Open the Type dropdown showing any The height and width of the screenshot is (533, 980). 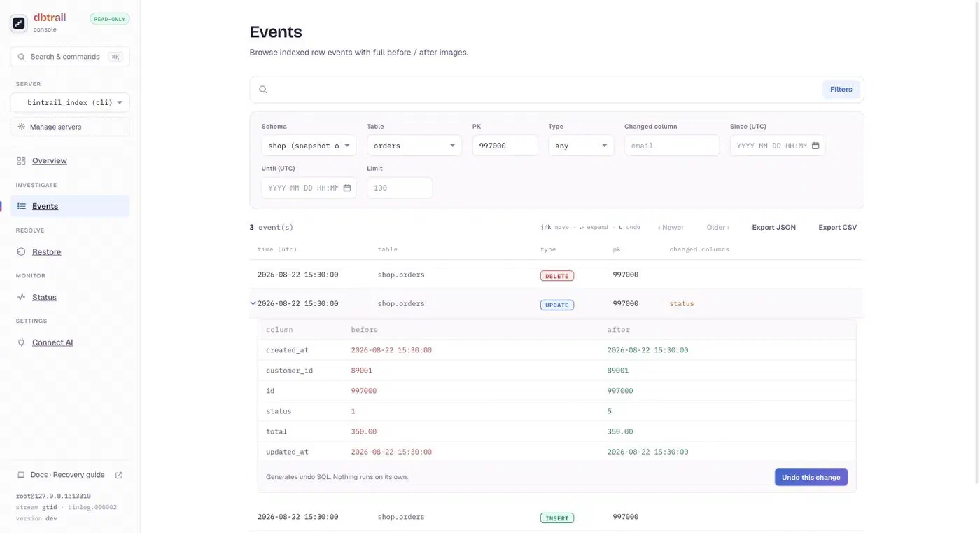(x=581, y=146)
